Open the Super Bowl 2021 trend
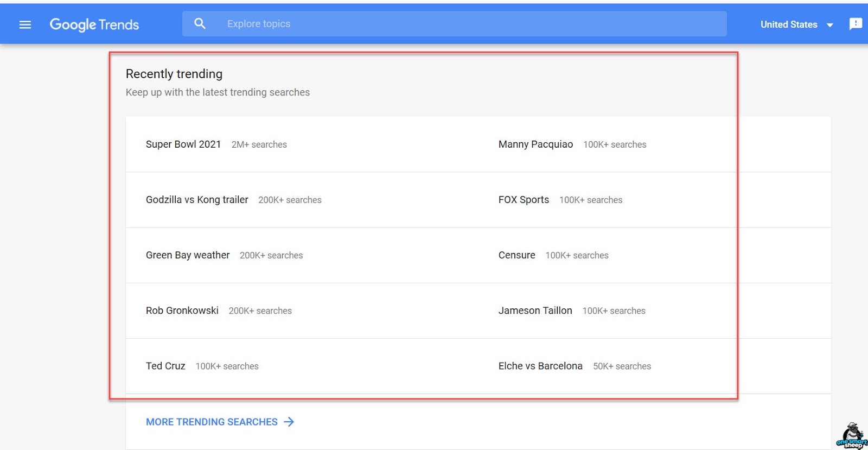Screen dimensions: 868x450 coord(183,144)
